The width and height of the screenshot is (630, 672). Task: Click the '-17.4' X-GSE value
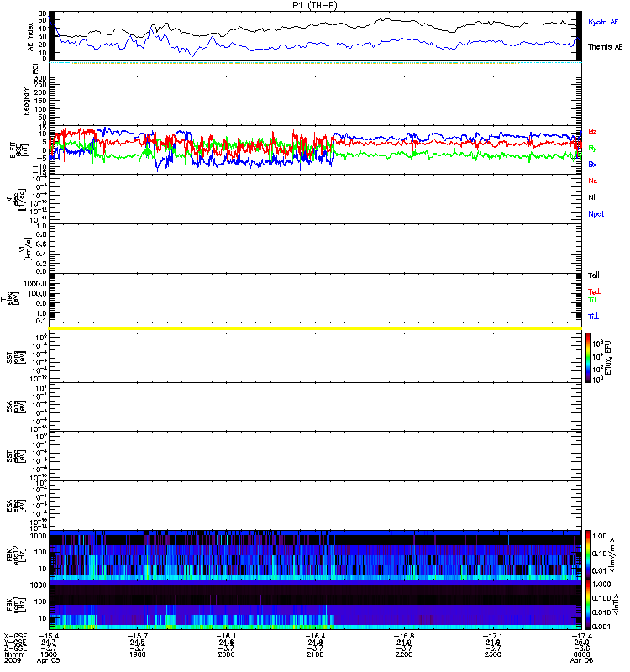[581, 636]
